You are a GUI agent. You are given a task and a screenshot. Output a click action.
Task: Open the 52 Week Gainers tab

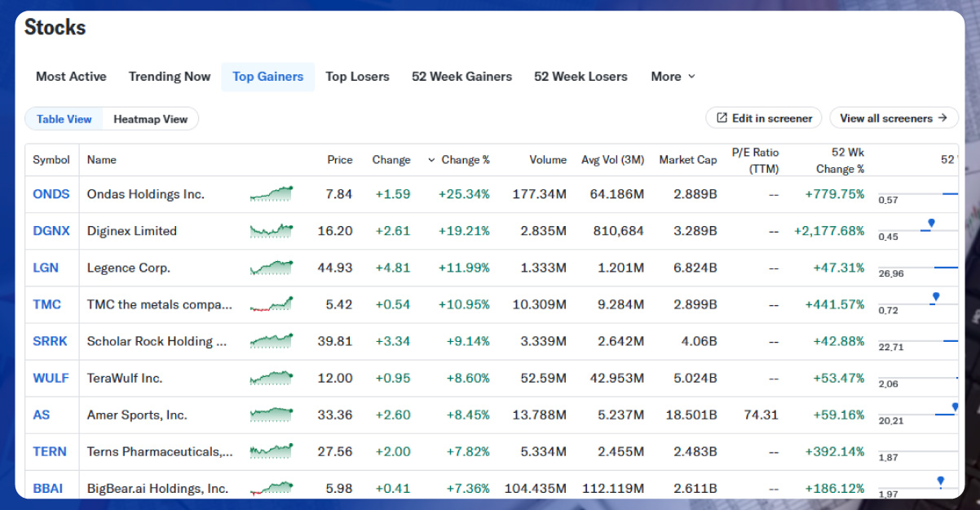[x=461, y=77]
